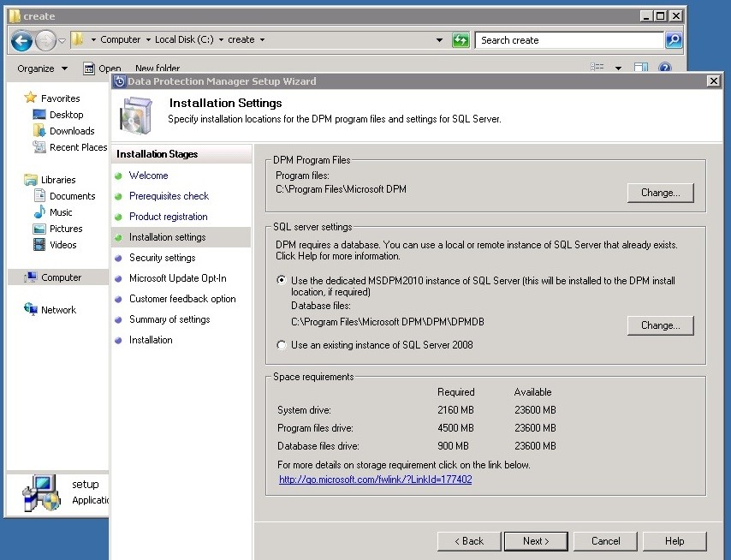Screen dimensions: 731x560
Task: Click New folder in Explorer toolbar
Action: pyautogui.click(x=157, y=69)
